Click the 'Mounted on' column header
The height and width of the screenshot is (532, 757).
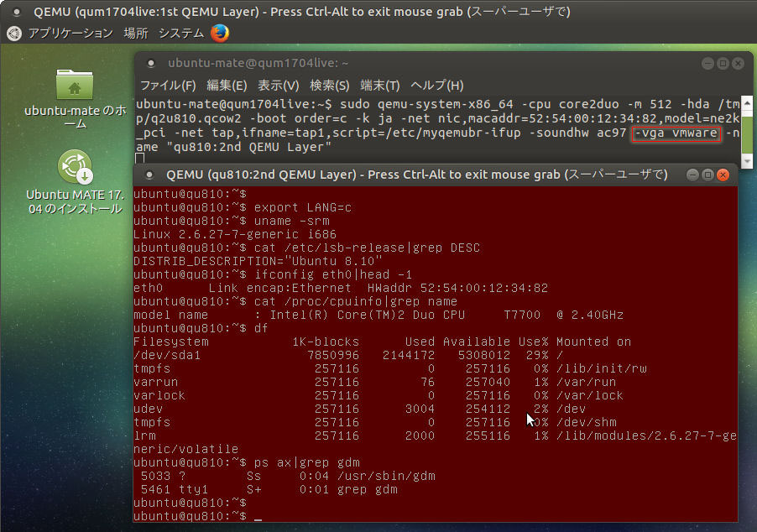pos(593,342)
